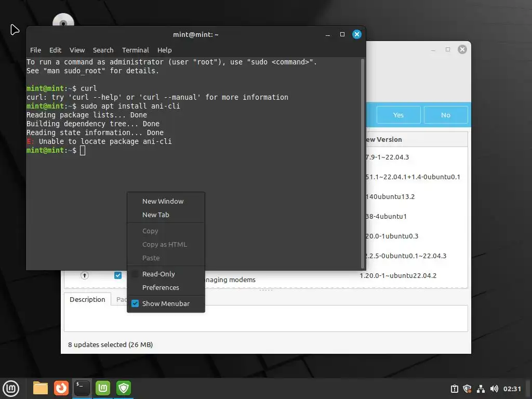
Task: Close the terminal window
Action: (x=356, y=34)
